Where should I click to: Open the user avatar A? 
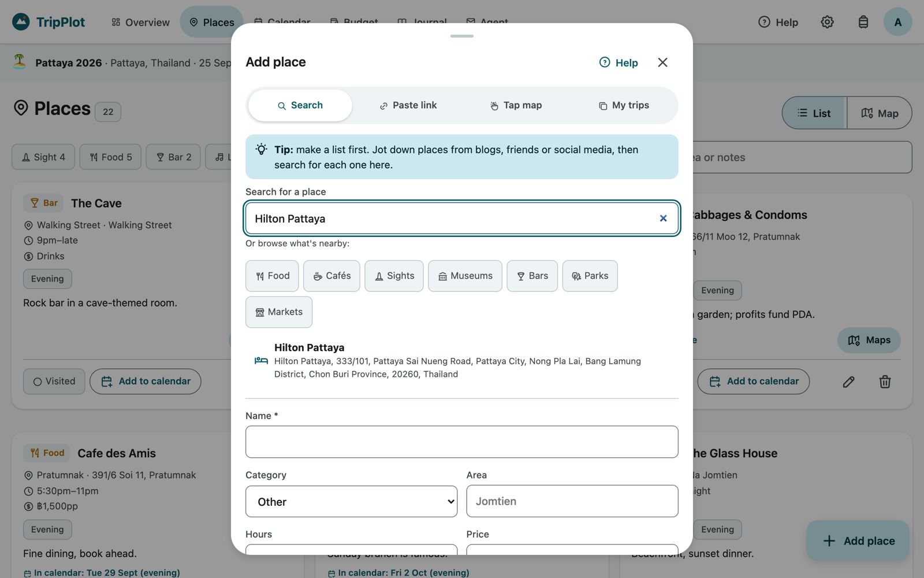point(897,22)
